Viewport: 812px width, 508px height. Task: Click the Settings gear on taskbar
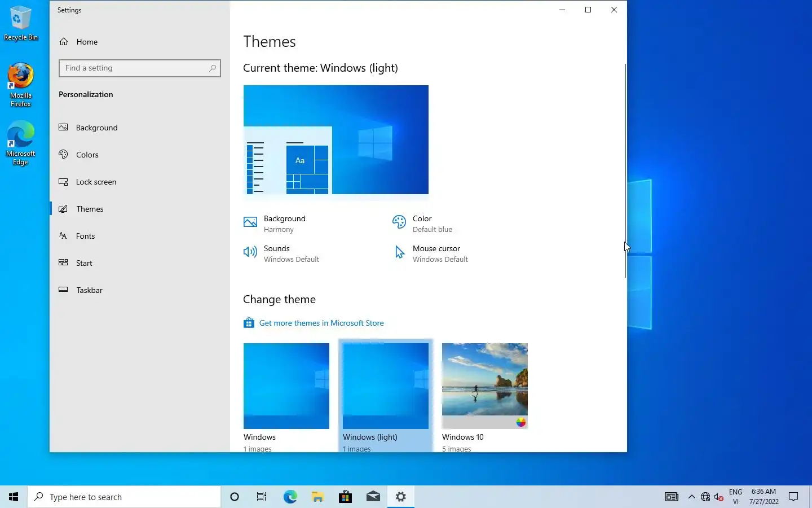(400, 497)
